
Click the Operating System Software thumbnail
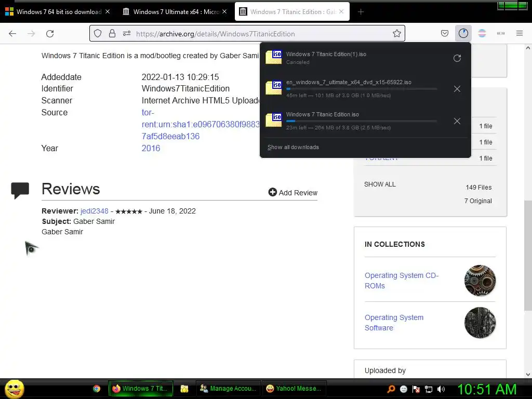pos(480,323)
